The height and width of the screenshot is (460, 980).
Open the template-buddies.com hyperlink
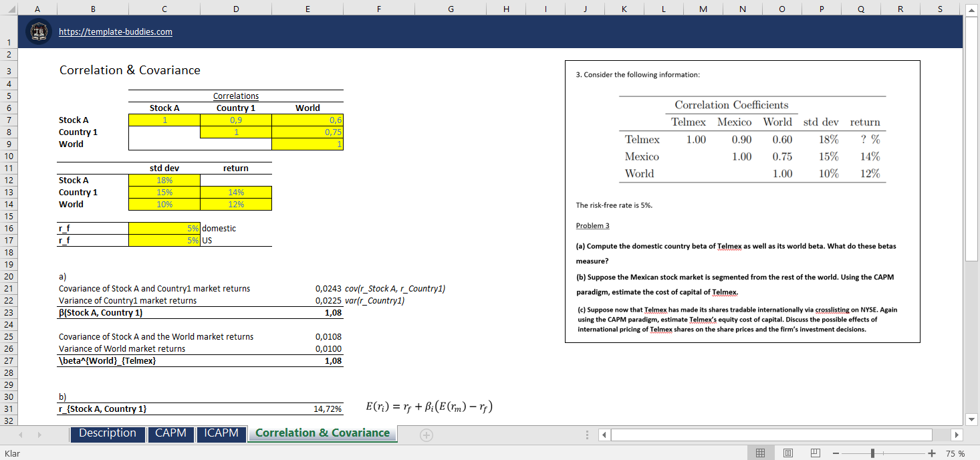point(116,32)
